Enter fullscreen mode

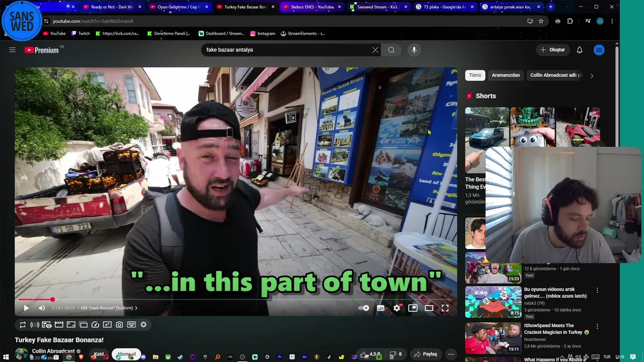click(x=445, y=308)
